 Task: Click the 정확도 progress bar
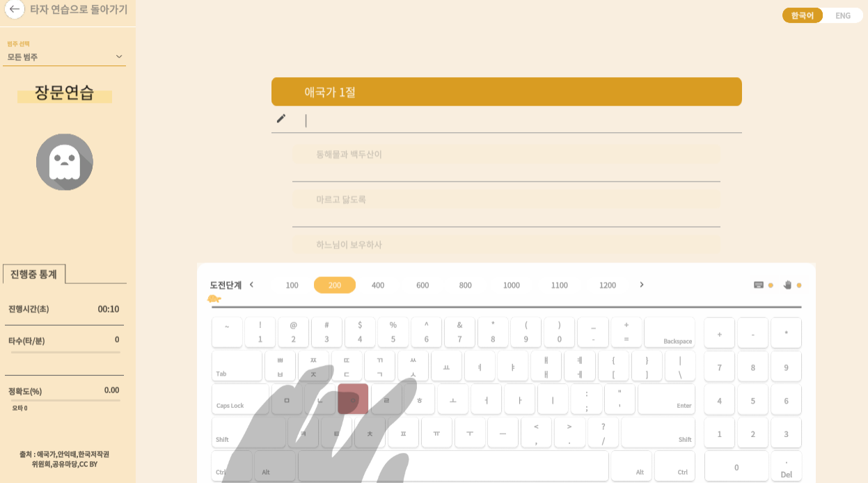coord(65,400)
